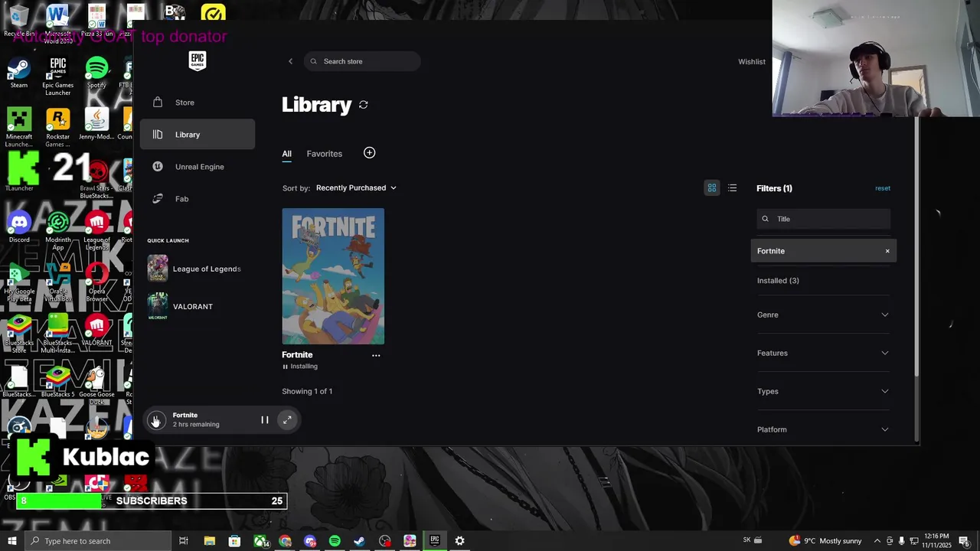The width and height of the screenshot is (980, 551).
Task: Open Microsoft Word 2010 desktop icon
Action: point(58,23)
